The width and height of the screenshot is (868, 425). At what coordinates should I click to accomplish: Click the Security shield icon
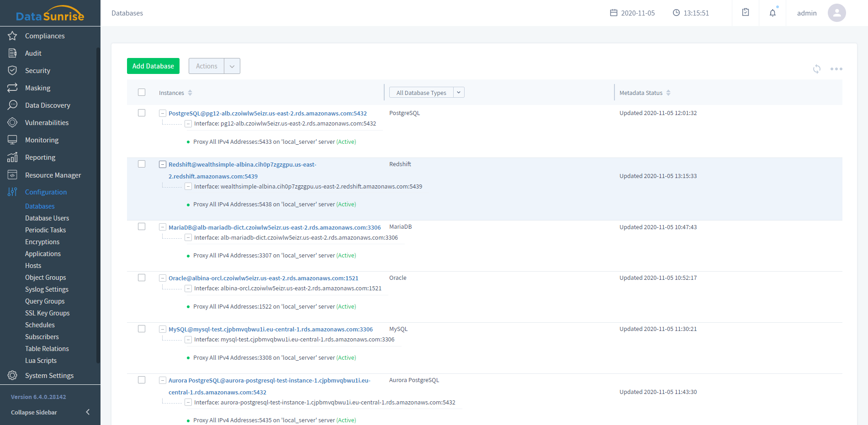(12, 70)
